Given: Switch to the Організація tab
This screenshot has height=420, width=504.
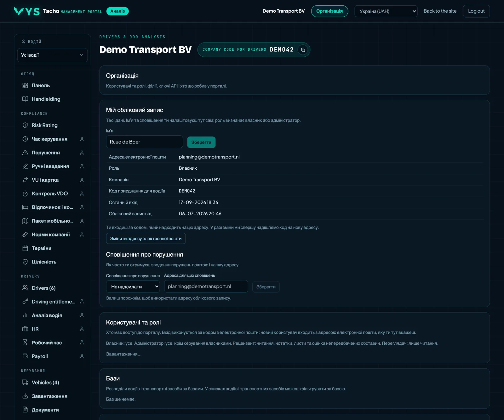Looking at the screenshot, I should [x=329, y=11].
